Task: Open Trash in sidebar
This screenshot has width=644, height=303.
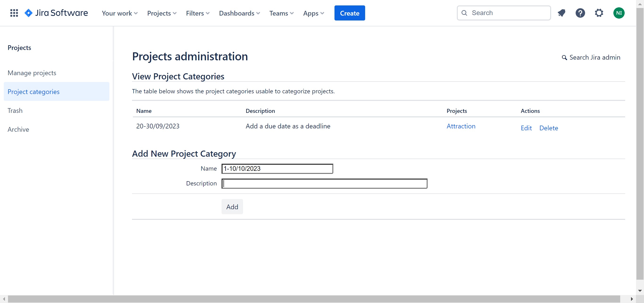Action: (x=15, y=111)
